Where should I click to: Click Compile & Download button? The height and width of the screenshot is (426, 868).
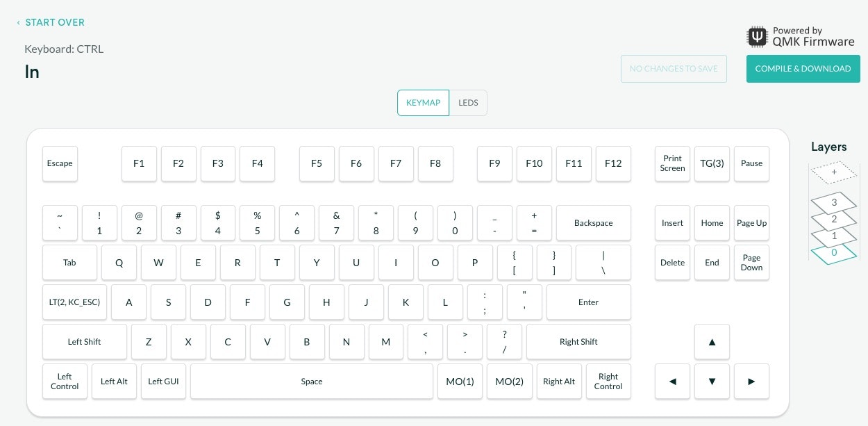click(x=803, y=69)
